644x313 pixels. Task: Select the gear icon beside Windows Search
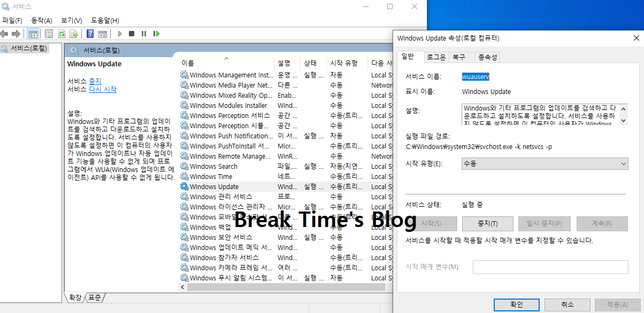[x=185, y=166]
